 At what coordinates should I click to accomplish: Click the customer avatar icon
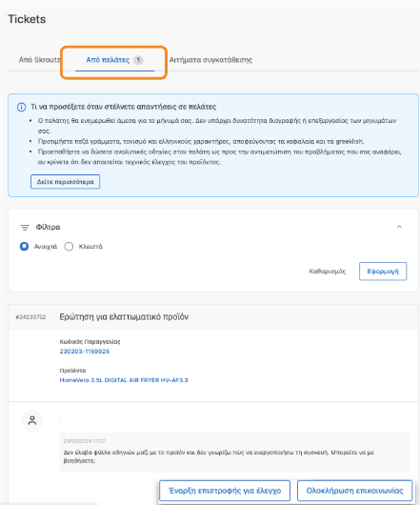tap(32, 420)
